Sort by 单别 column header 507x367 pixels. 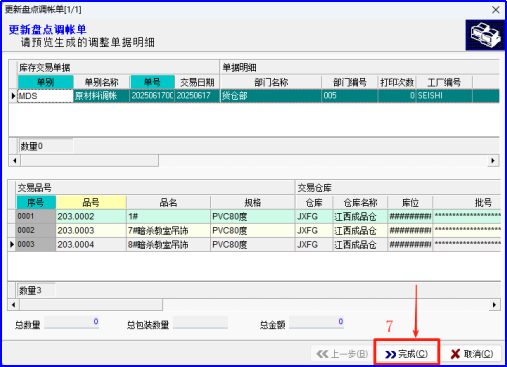click(45, 82)
